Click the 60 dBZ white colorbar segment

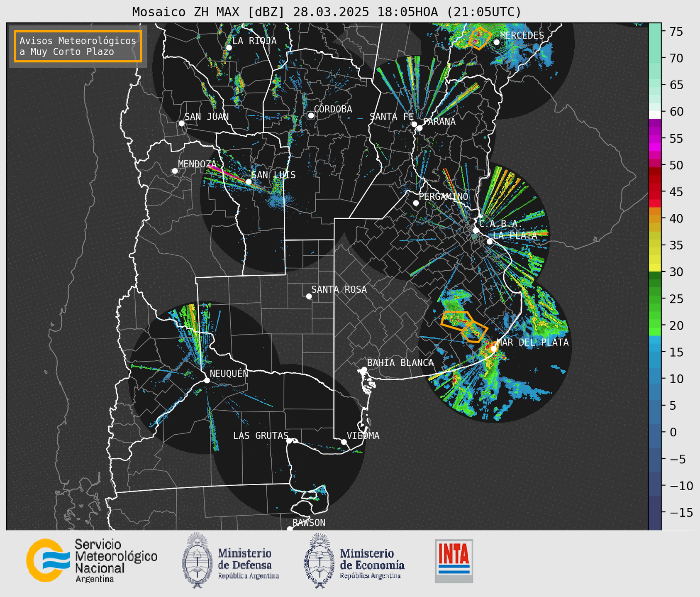coord(655,115)
